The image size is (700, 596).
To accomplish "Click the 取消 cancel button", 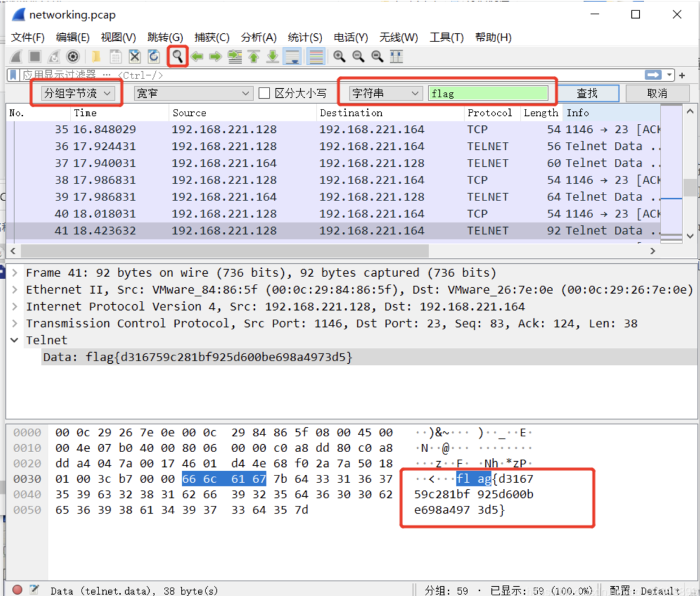I will pos(657,93).
